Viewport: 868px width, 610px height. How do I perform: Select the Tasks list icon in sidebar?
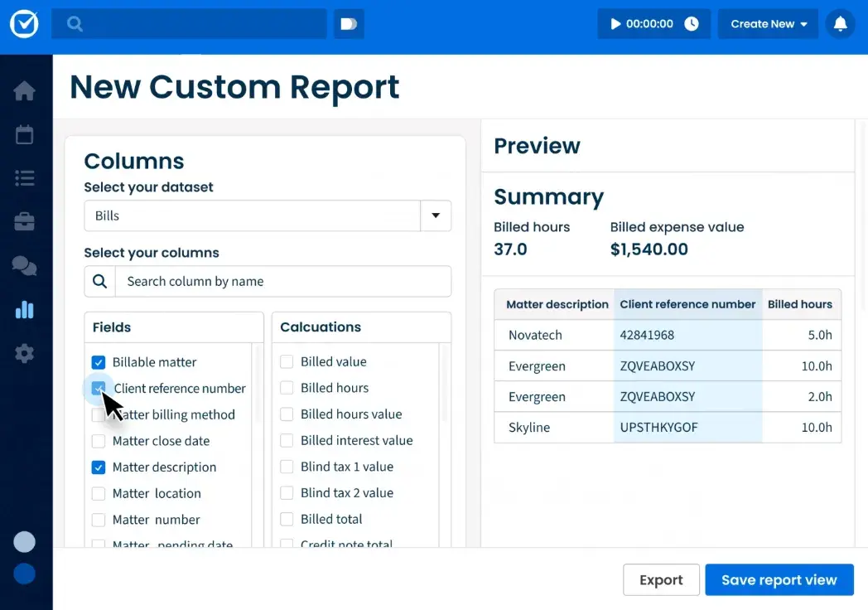coord(25,178)
